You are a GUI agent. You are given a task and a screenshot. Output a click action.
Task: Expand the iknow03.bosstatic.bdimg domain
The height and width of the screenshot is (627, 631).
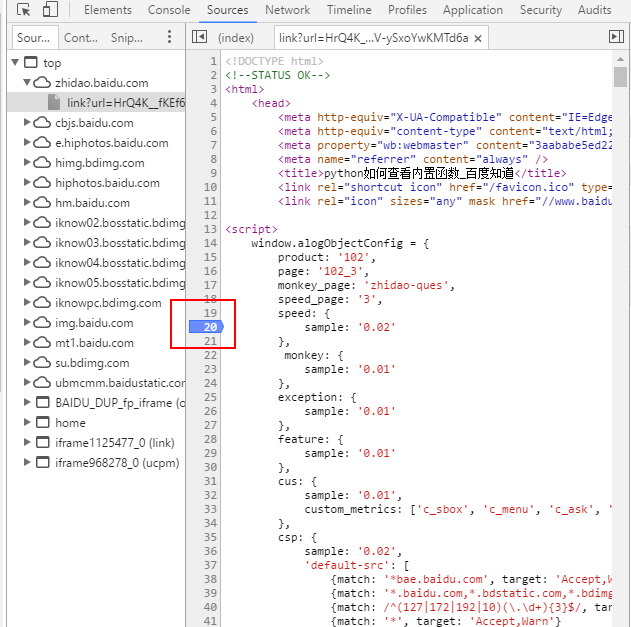click(27, 242)
